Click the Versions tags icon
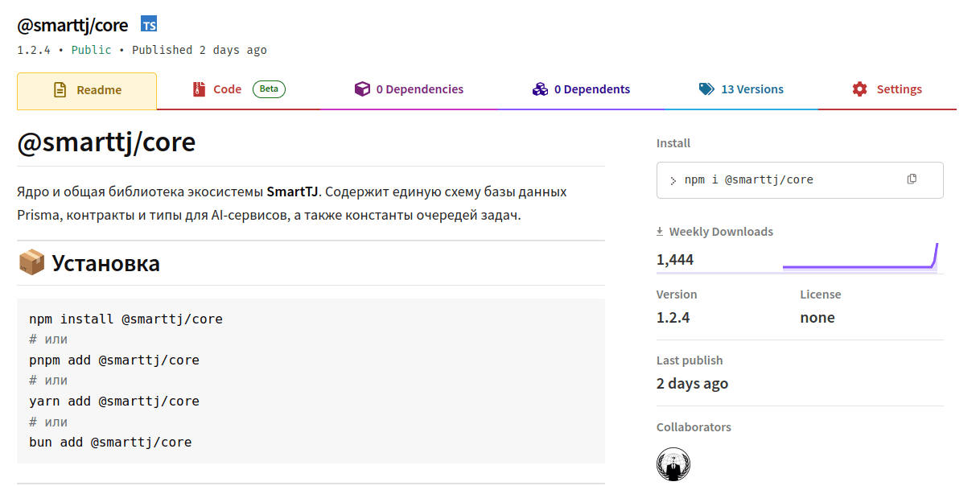 pyautogui.click(x=706, y=89)
